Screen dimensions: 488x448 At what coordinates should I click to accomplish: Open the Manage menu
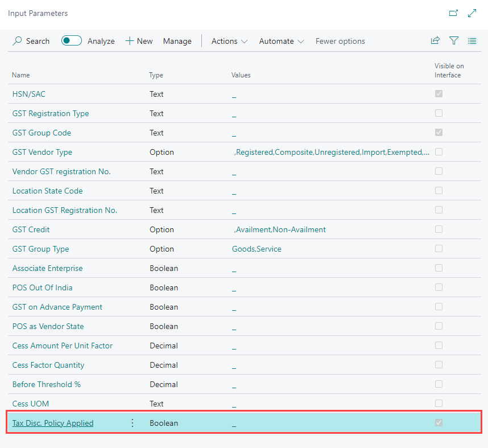177,41
